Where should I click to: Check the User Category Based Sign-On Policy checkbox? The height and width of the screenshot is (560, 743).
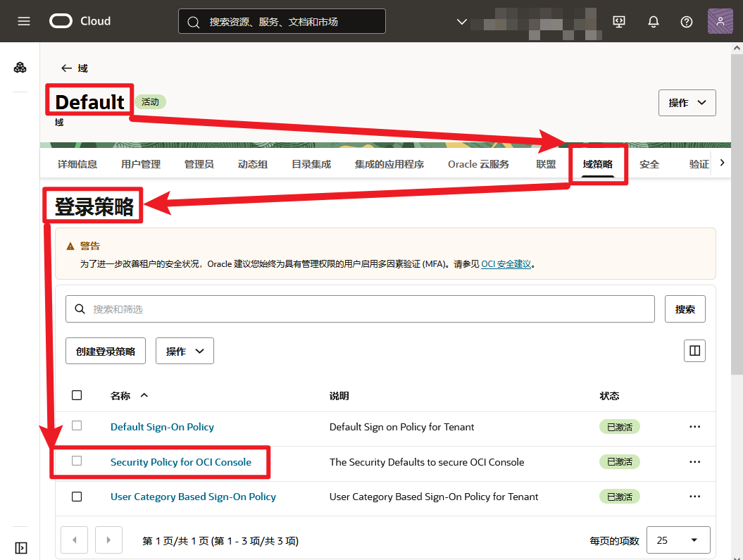[77, 497]
